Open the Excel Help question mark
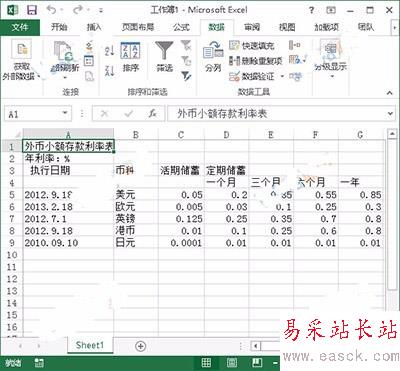The width and height of the screenshot is (400, 371). tap(311, 10)
